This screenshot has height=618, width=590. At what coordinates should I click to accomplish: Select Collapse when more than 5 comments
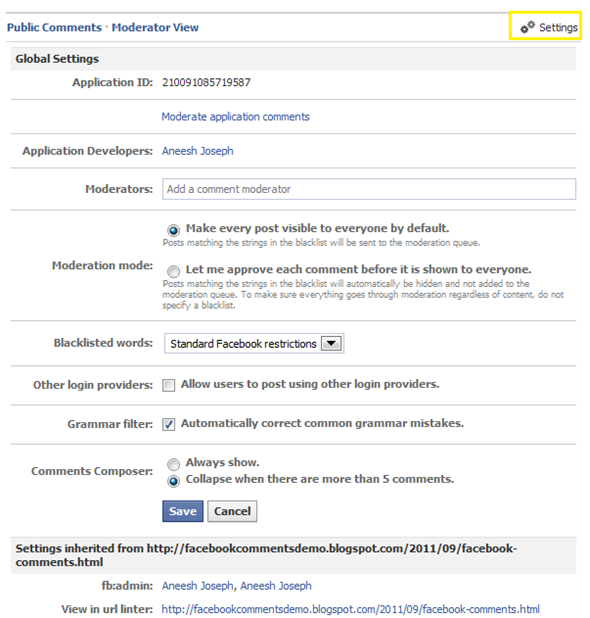pos(173,481)
